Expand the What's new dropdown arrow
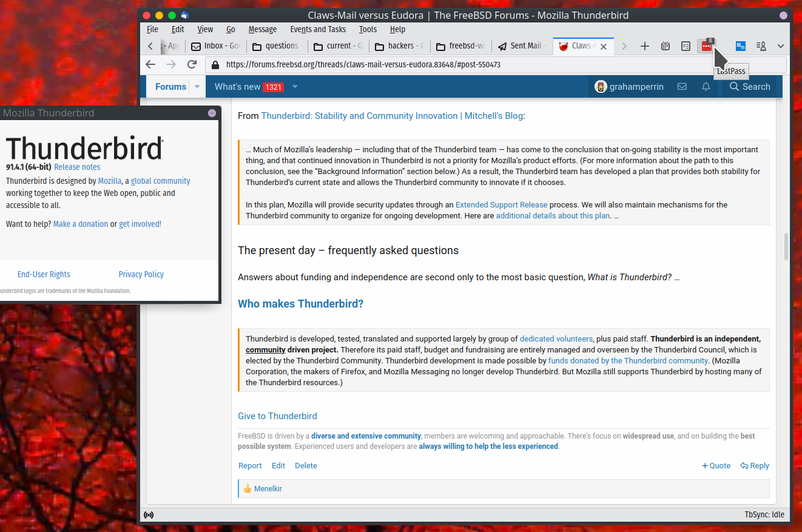802x532 pixels. pos(295,87)
